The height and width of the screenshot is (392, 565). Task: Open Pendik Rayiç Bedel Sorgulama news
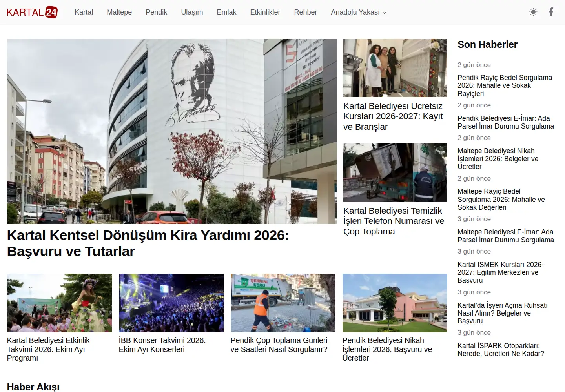click(505, 85)
